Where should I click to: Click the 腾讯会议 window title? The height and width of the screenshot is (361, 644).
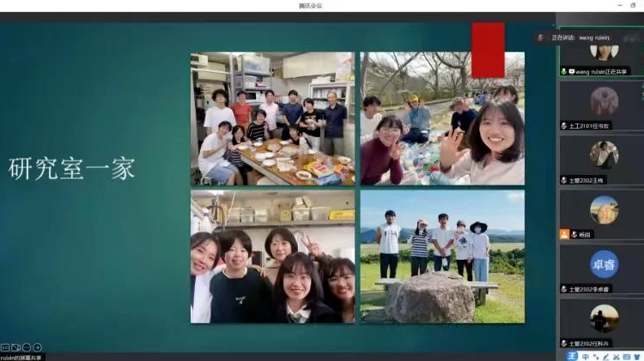(311, 6)
